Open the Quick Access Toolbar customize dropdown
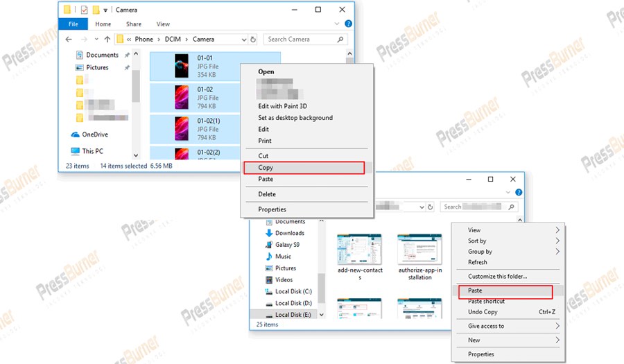 (x=106, y=10)
